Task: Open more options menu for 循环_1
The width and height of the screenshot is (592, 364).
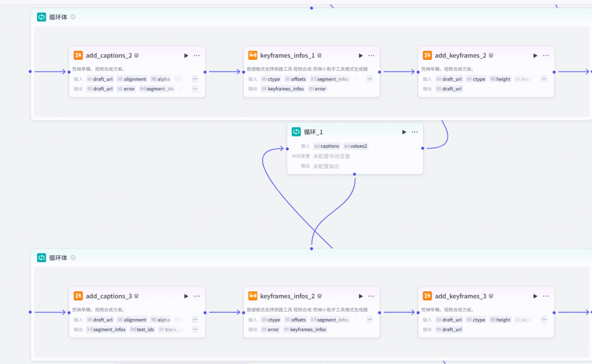Action: pyautogui.click(x=415, y=132)
